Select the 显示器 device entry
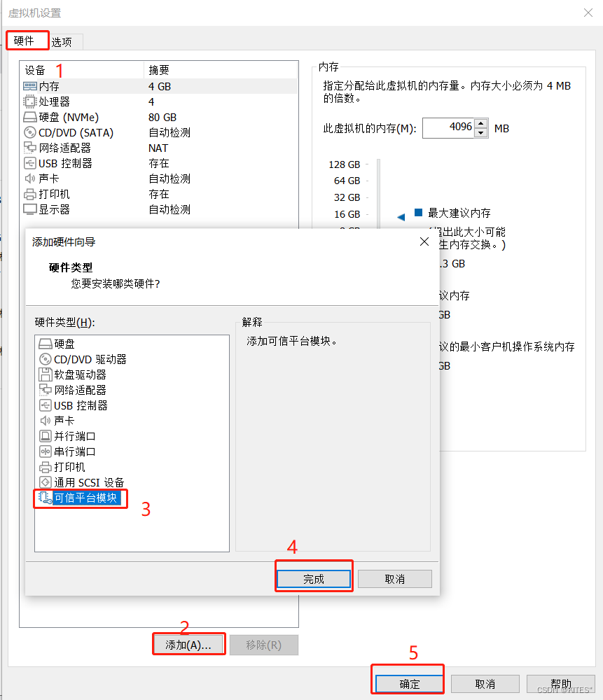Viewport: 603px width, 700px height. (x=50, y=209)
